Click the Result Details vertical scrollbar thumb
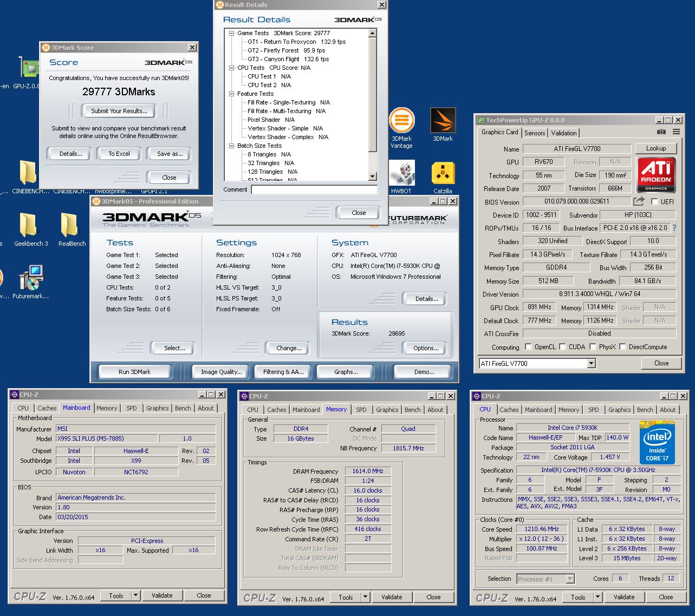The width and height of the screenshot is (695, 616). pos(372,95)
